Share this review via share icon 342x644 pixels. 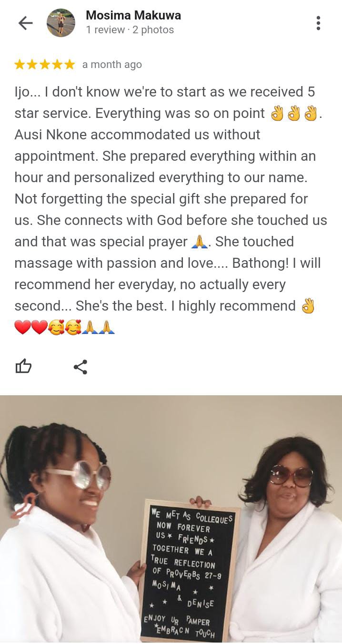80,367
